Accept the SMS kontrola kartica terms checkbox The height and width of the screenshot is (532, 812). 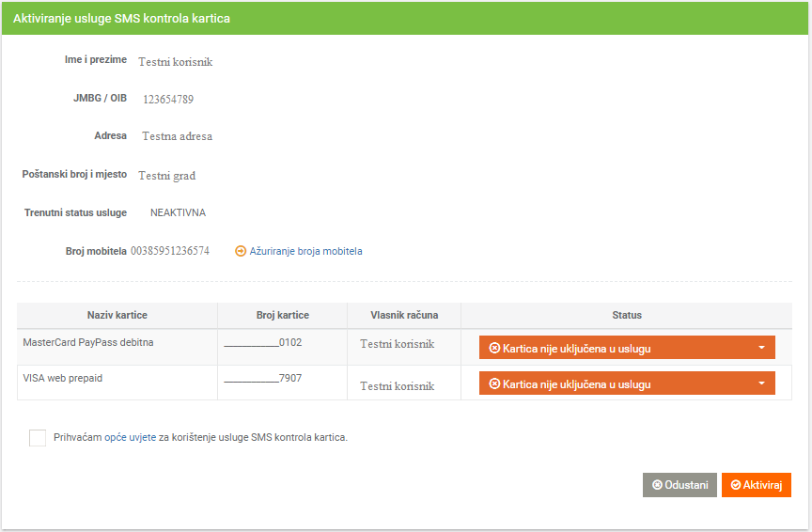click(x=38, y=437)
